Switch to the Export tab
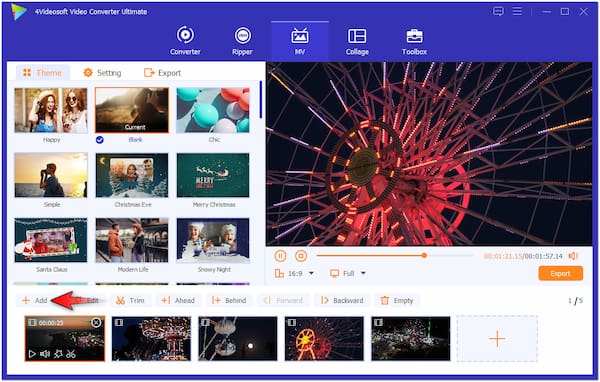This screenshot has height=382, width=600. click(x=163, y=73)
